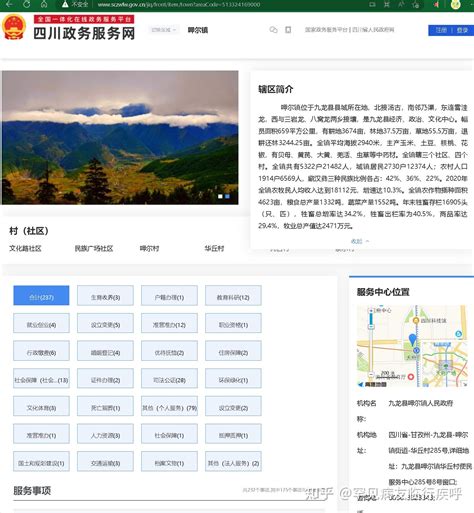
Task: Click the not-secure warning triangle icon
Action: pos(65,4)
